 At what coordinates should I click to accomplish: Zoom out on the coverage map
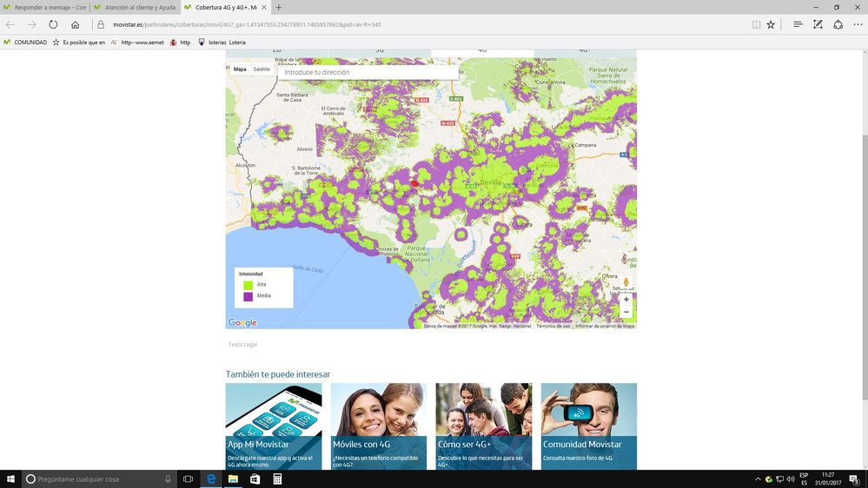pyautogui.click(x=626, y=312)
